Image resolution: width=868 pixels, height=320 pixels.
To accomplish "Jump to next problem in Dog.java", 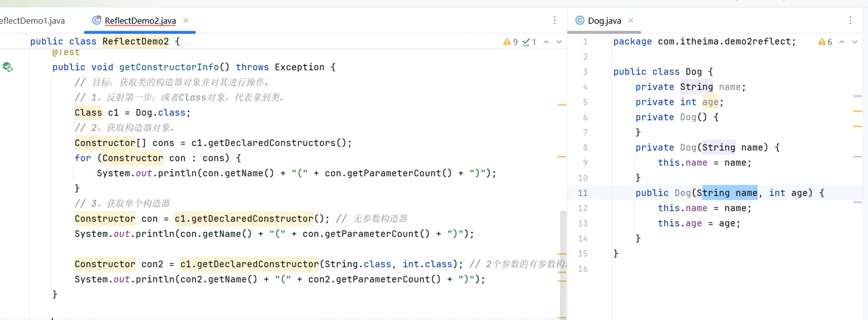I will coord(855,42).
